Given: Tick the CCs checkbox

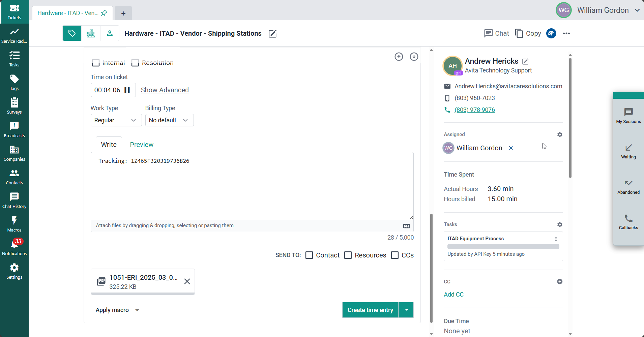Looking at the screenshot, I should [x=395, y=255].
